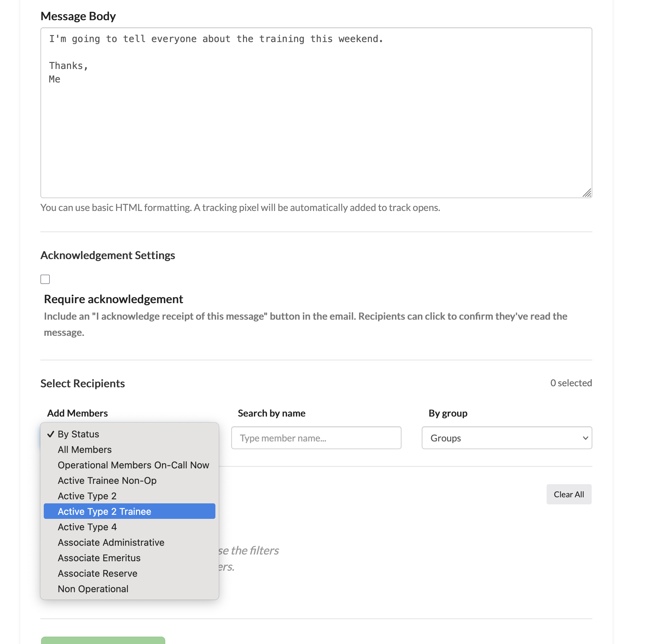Click the Search by name input field

pos(316,438)
